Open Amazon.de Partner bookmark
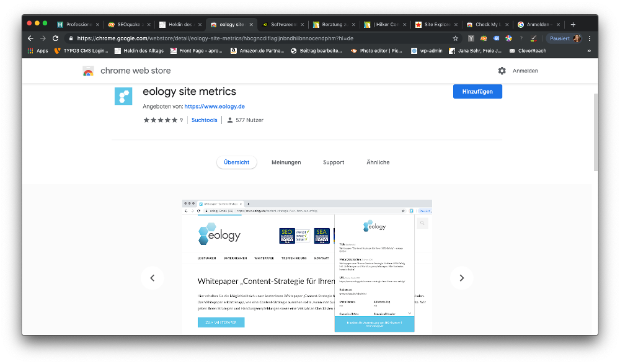The image size is (620, 364). 257,51
